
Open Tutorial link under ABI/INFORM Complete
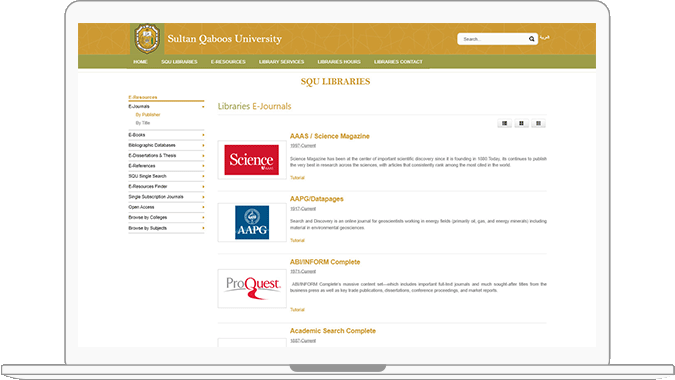point(297,310)
